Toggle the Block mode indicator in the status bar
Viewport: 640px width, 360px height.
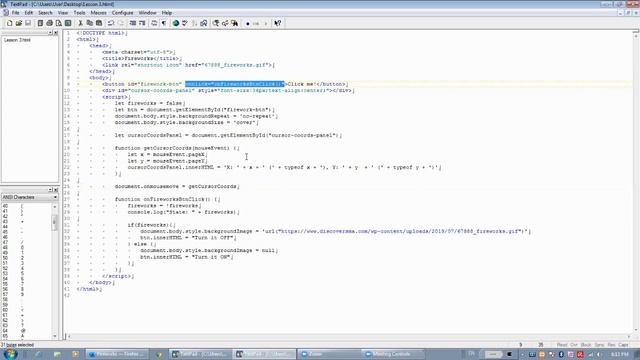(586, 345)
